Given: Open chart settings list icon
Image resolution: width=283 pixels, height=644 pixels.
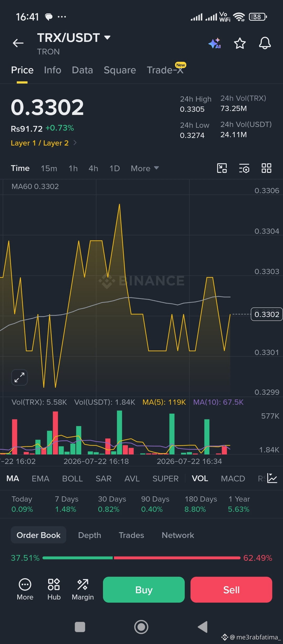Looking at the screenshot, I should point(244,168).
